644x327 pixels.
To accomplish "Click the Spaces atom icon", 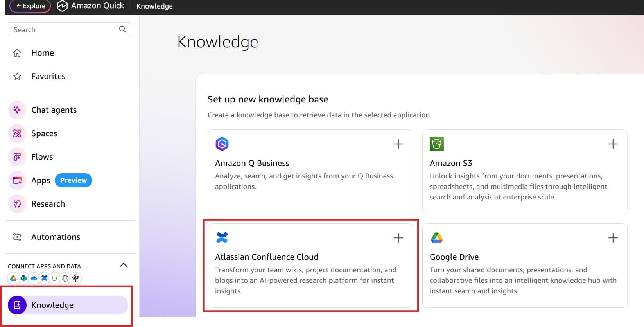I will pyautogui.click(x=17, y=133).
